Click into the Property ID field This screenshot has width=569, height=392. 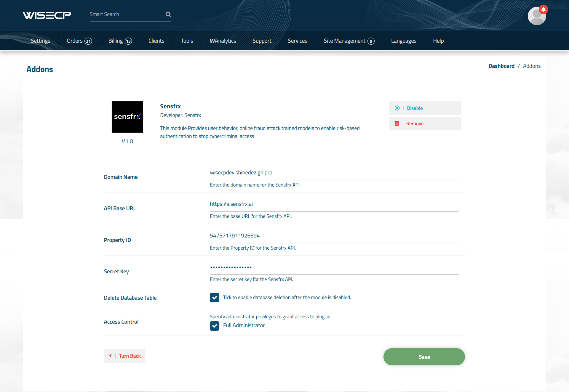[x=334, y=236]
